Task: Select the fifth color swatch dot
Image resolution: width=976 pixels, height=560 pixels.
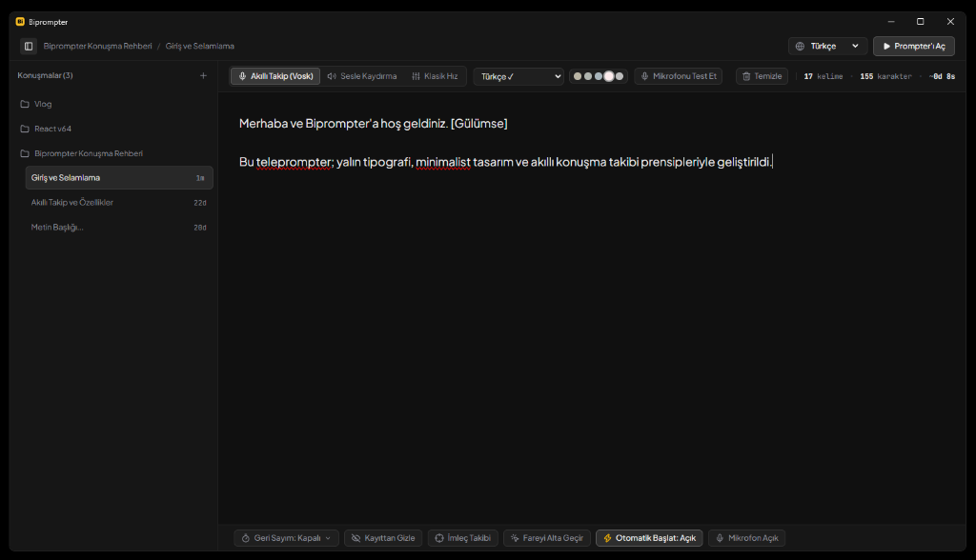Action: point(620,76)
